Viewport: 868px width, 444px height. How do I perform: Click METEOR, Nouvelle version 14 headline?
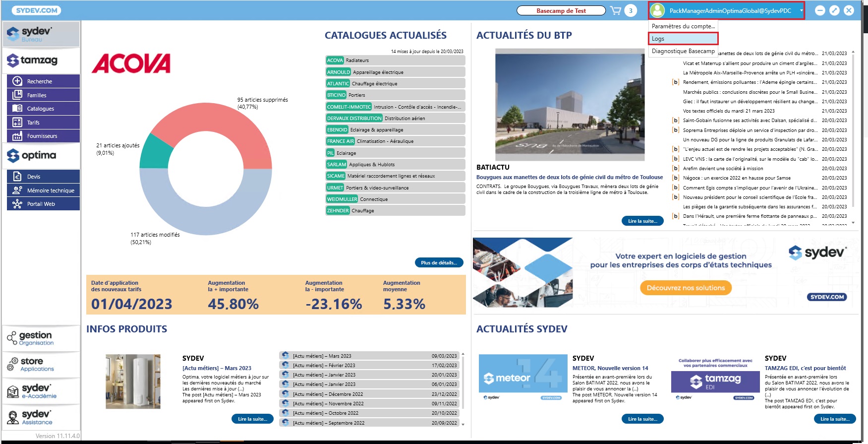tap(610, 368)
